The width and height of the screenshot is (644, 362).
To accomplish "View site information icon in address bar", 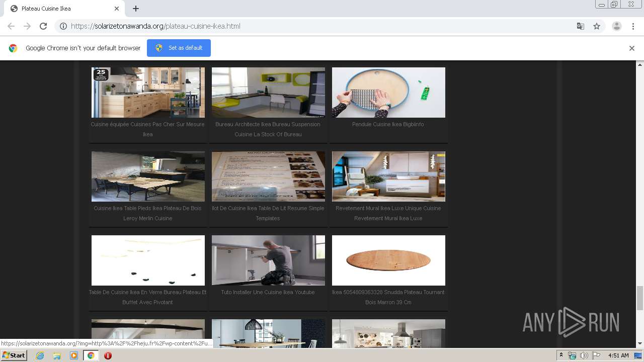I will [63, 26].
